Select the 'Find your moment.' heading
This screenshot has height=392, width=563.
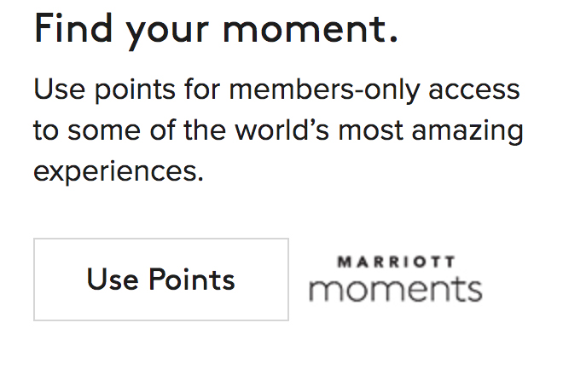click(x=216, y=31)
